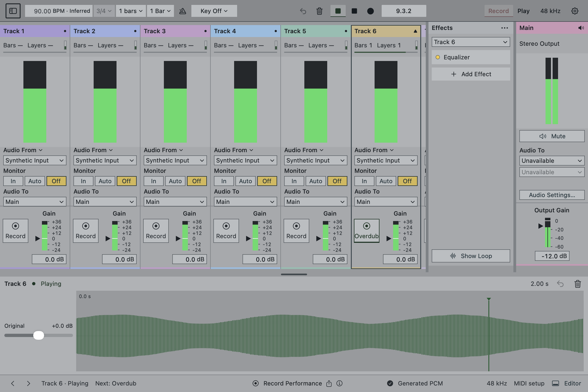Click the undo arrow in top toolbar
The image size is (588, 392).
pos(303,11)
